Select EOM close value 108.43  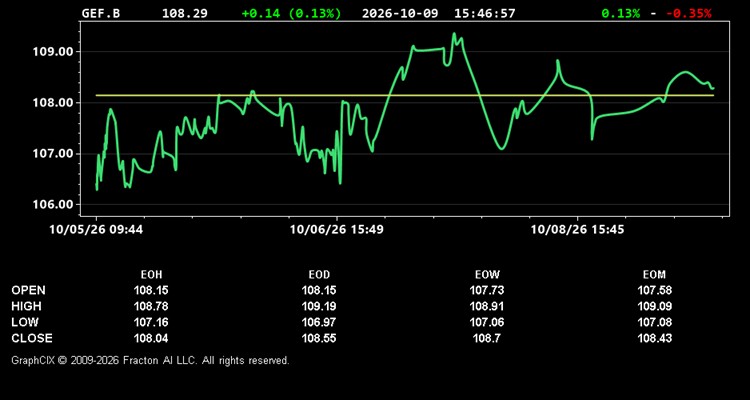coord(654,338)
